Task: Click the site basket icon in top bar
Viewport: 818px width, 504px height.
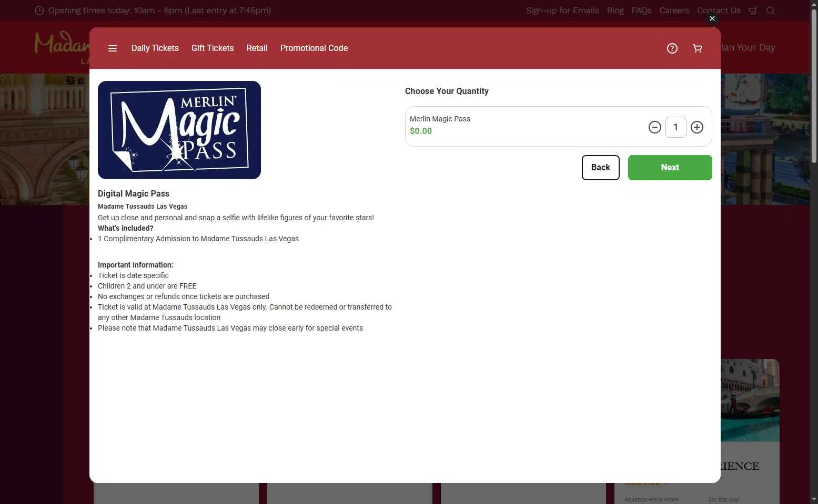Action: click(753, 11)
